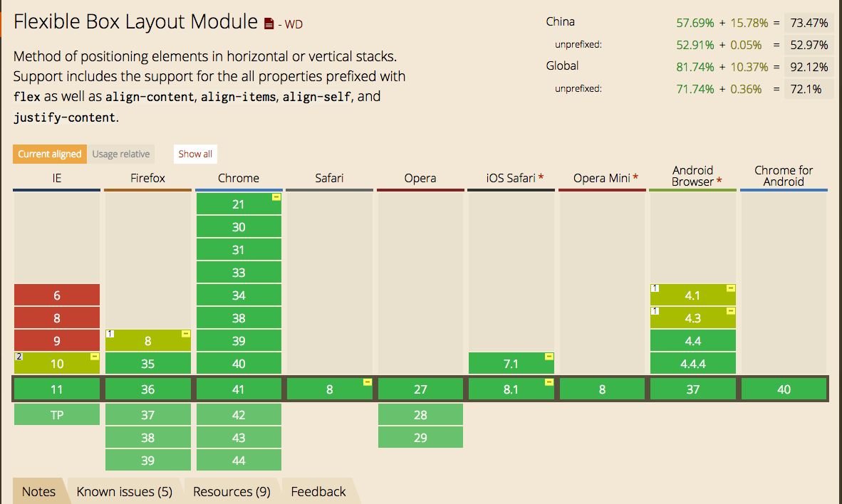The image size is (842, 504).
Task: Click the Chrome 30 cell
Action: (x=239, y=226)
